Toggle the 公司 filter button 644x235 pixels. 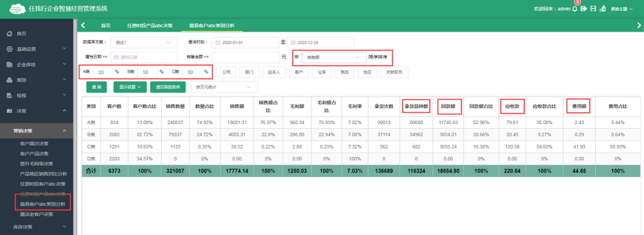(226, 72)
